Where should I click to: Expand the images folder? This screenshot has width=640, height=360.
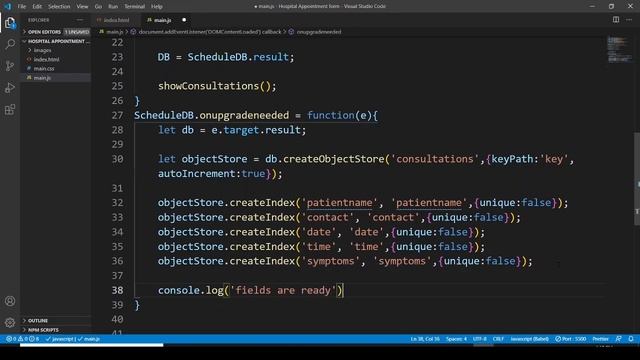point(42,50)
